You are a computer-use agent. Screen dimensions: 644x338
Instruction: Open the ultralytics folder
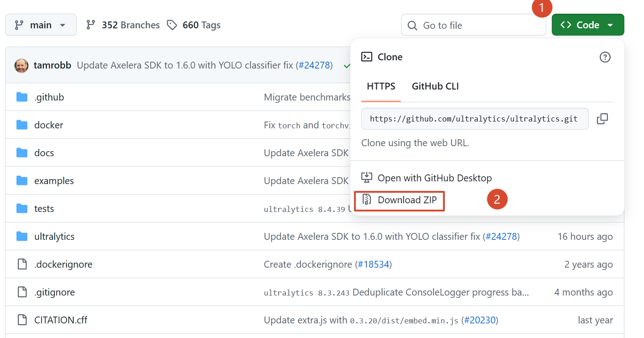point(54,237)
